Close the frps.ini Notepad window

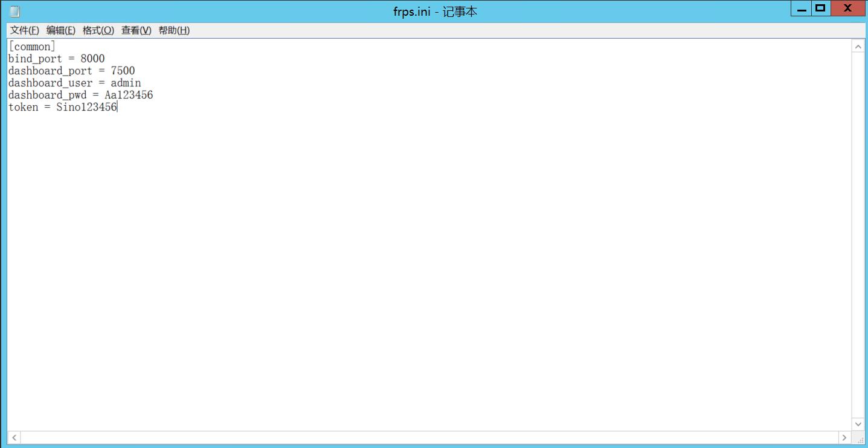(x=847, y=8)
